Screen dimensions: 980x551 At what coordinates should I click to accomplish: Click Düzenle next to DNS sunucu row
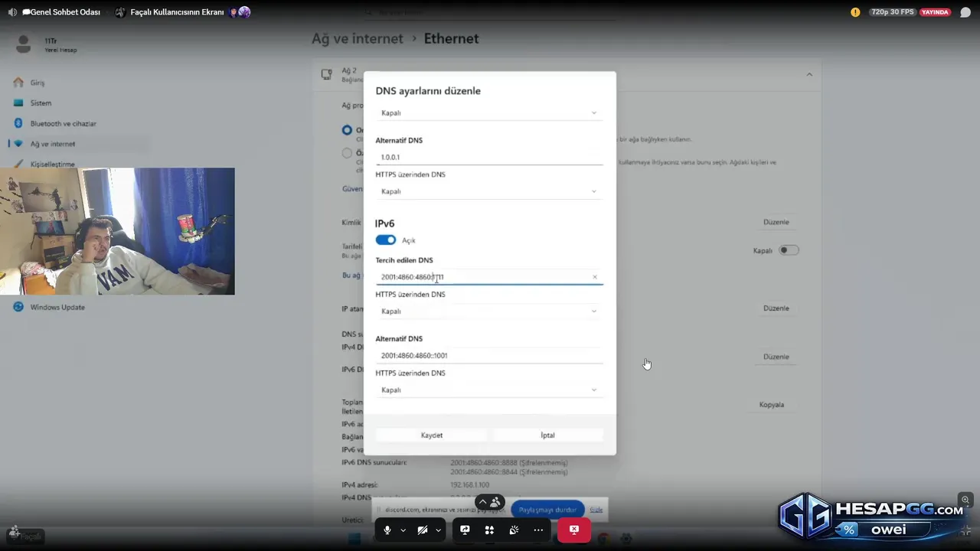click(x=776, y=357)
